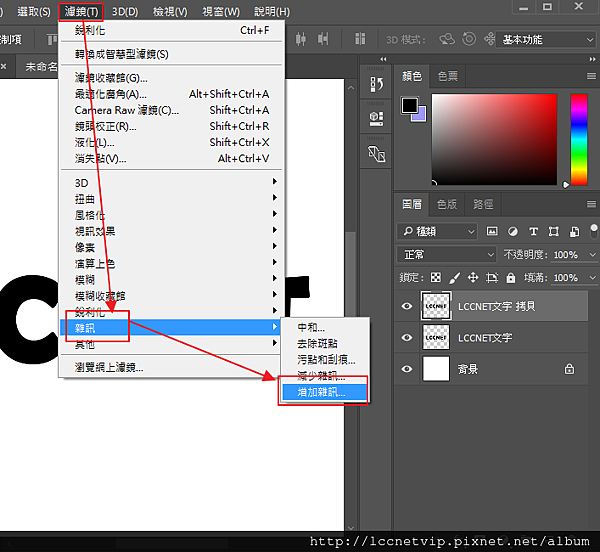
Task: Open the 說明(H) menu
Action: point(272,11)
